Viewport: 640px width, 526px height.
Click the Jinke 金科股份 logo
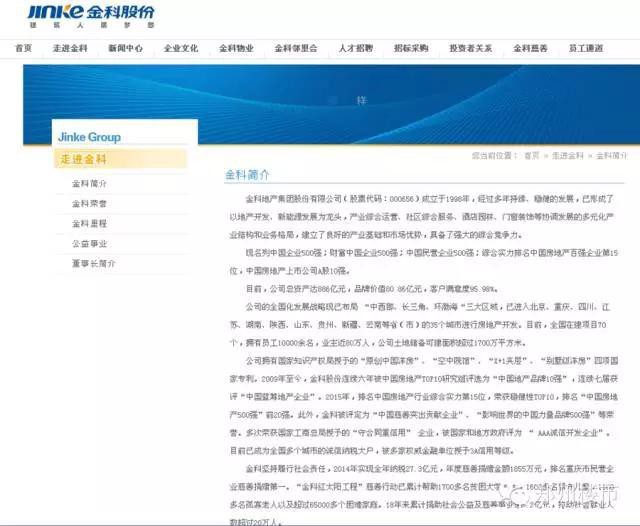(91, 16)
